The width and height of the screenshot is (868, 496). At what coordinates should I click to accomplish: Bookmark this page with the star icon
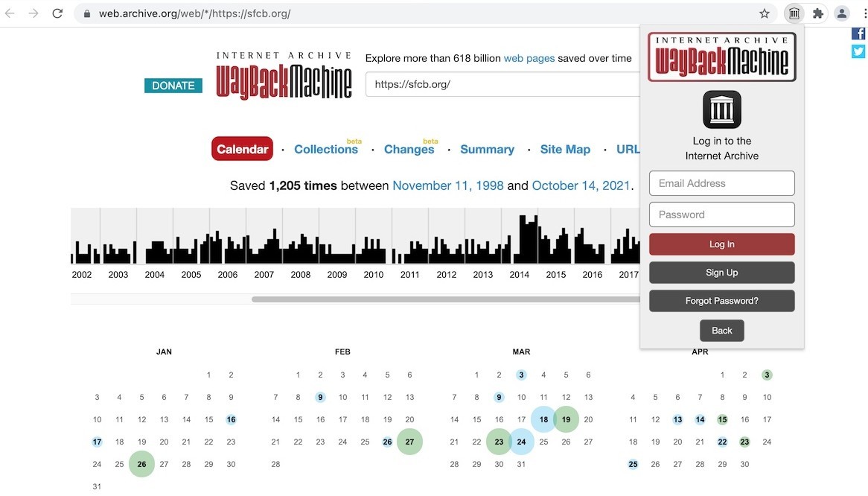[x=765, y=14]
